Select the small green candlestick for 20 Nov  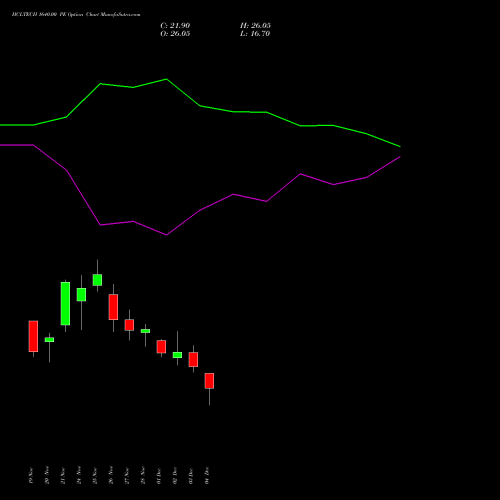49,340
